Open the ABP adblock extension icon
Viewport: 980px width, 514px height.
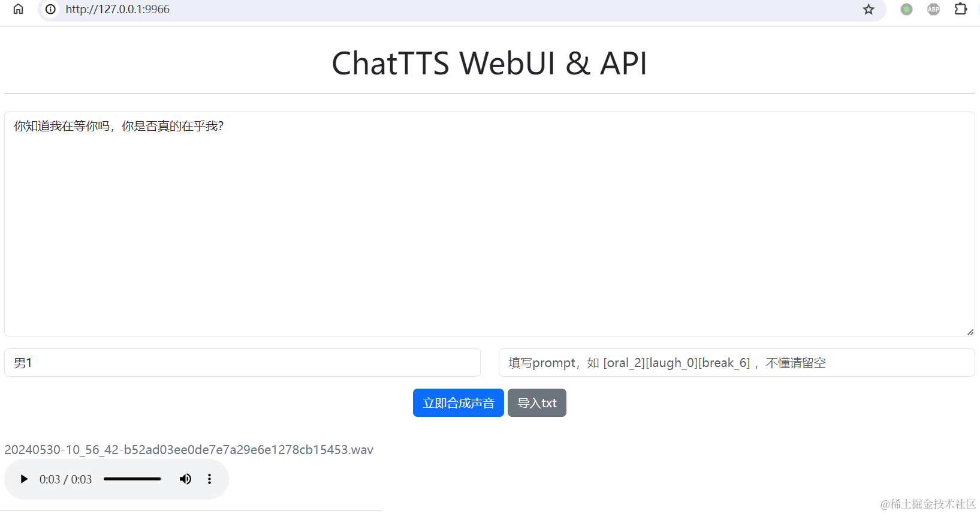tap(933, 9)
